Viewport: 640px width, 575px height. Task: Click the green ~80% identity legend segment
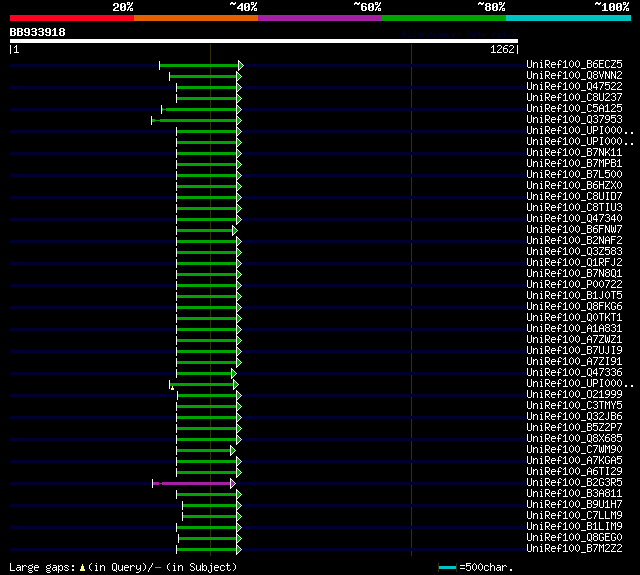click(444, 18)
